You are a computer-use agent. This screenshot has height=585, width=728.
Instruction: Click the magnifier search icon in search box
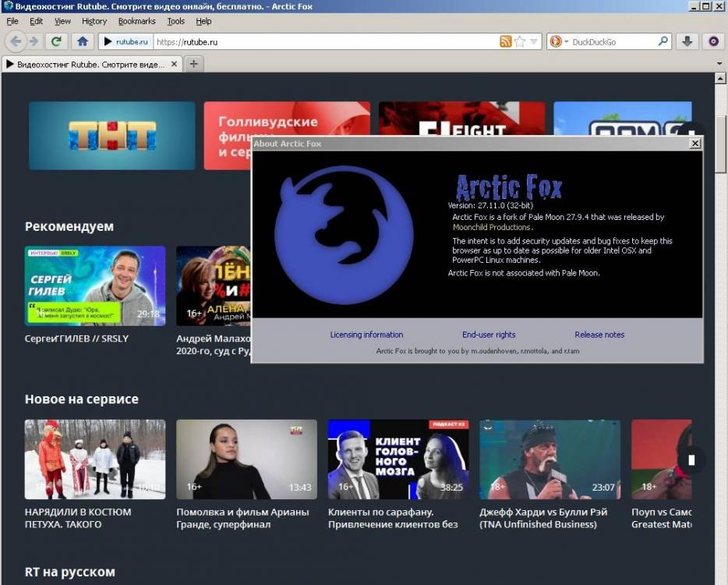coord(663,41)
